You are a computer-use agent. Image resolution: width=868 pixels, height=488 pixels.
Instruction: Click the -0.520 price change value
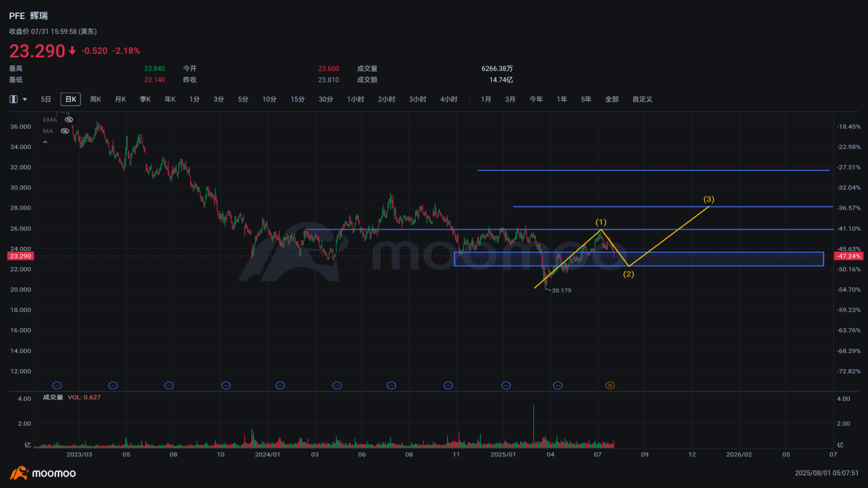(x=94, y=51)
